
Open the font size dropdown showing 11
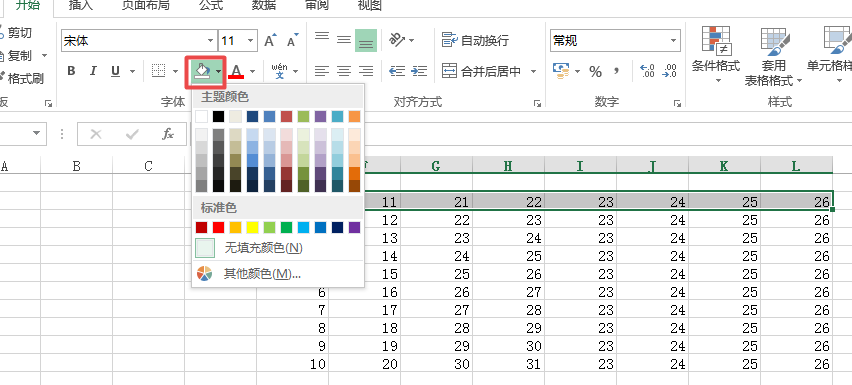(250, 41)
